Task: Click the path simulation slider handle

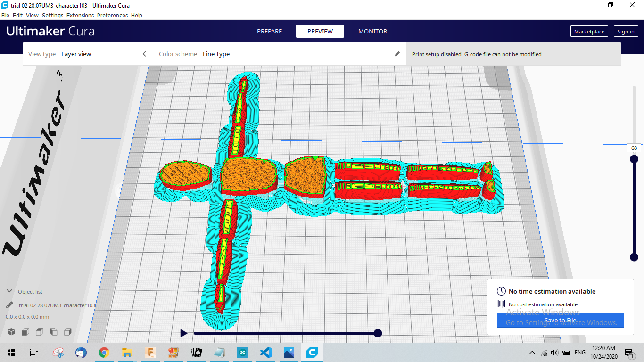Action: (x=378, y=333)
